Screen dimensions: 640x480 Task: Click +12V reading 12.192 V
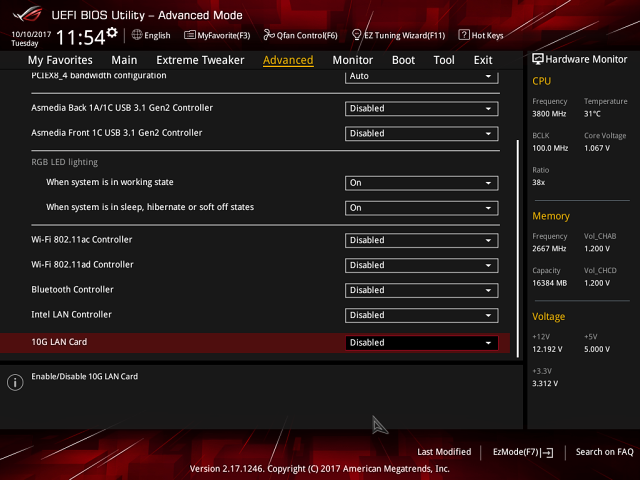click(547, 349)
